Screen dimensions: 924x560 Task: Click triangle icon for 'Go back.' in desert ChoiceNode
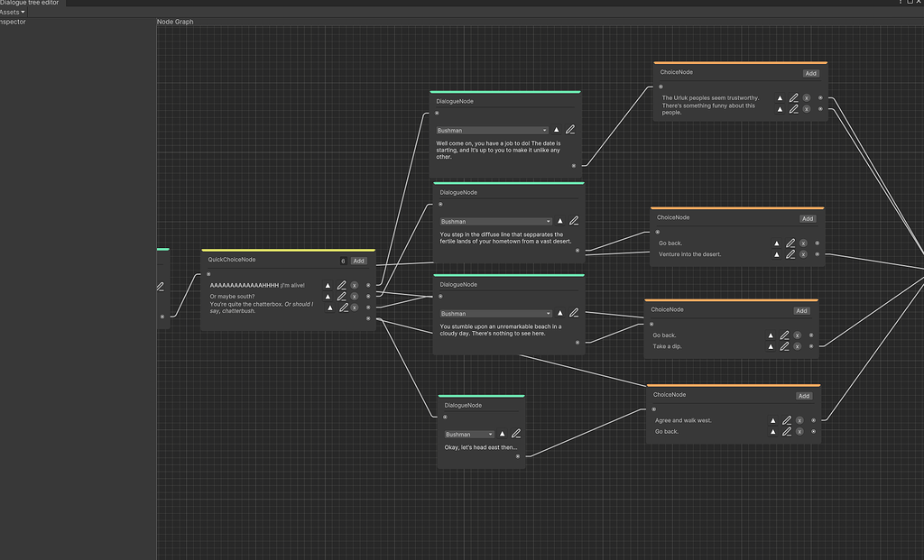(777, 243)
